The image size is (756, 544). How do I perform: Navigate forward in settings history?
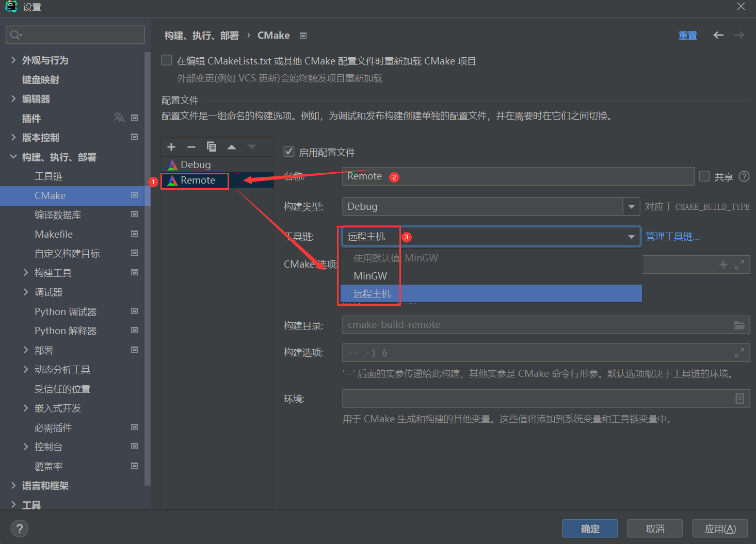(739, 35)
